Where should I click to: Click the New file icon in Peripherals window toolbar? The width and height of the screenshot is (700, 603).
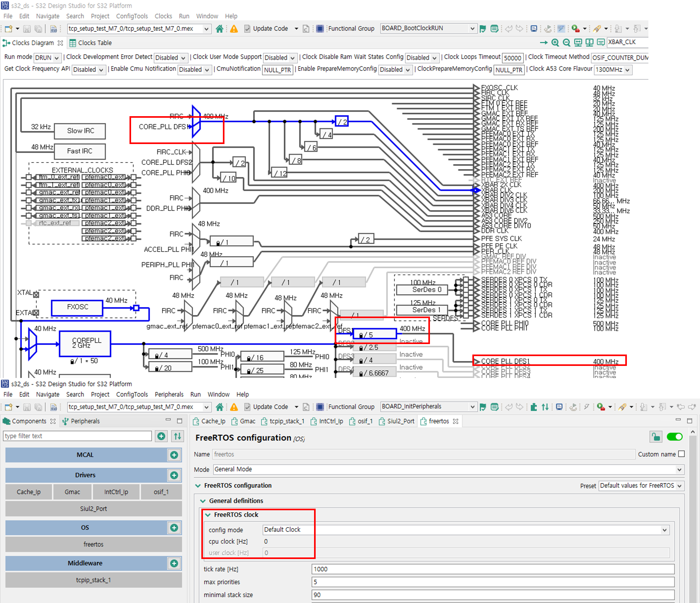[9, 407]
